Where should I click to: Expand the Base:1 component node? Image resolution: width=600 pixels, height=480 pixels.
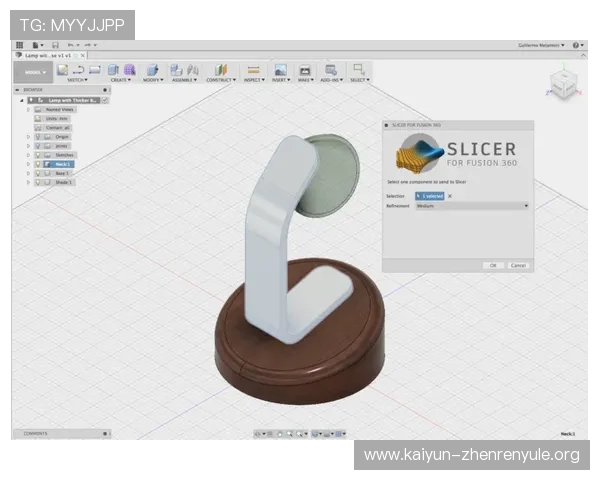[x=28, y=173]
